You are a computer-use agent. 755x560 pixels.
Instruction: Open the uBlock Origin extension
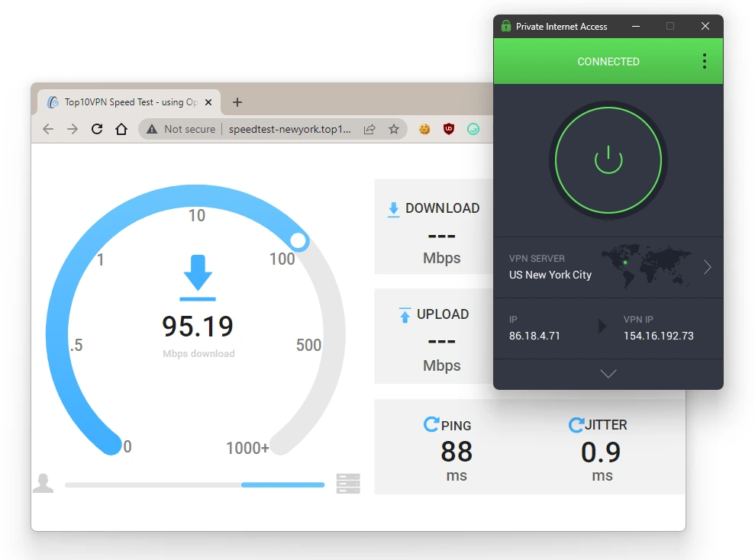point(449,130)
